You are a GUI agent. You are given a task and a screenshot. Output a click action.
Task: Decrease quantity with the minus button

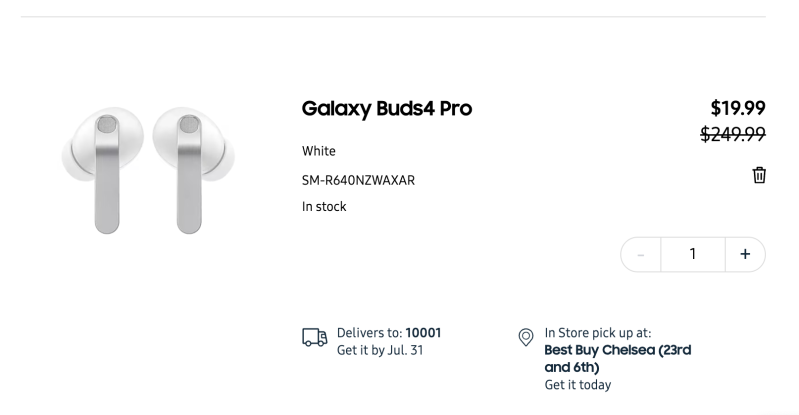[x=641, y=254]
